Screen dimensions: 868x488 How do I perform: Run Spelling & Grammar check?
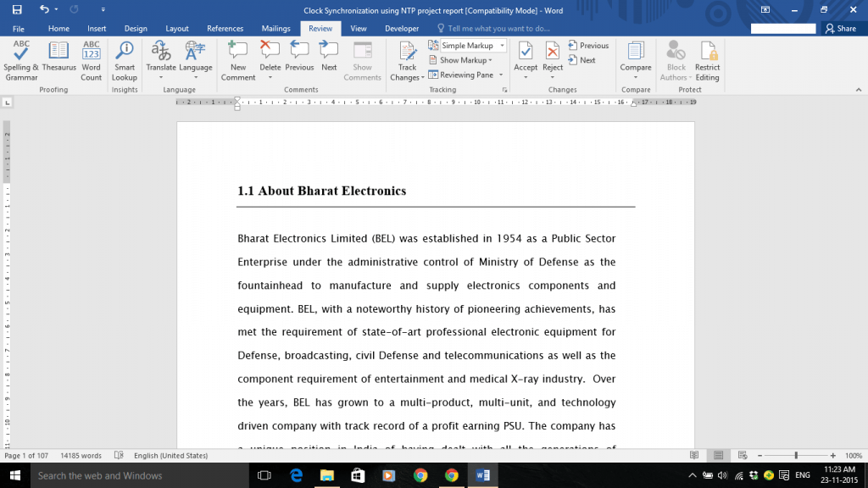point(20,59)
